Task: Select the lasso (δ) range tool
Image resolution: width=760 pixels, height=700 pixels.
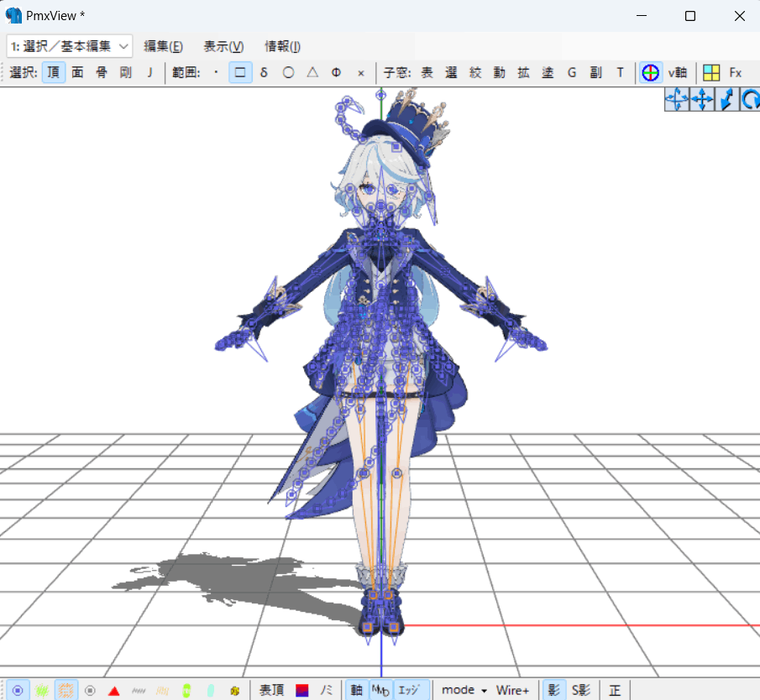Action: point(265,73)
